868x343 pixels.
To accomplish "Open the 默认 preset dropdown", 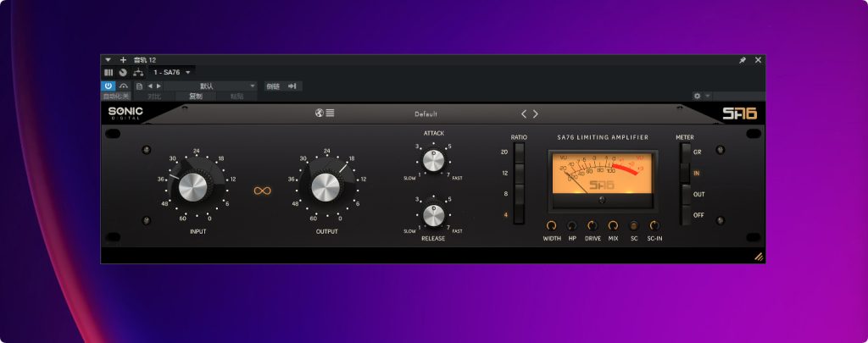I will (x=211, y=86).
